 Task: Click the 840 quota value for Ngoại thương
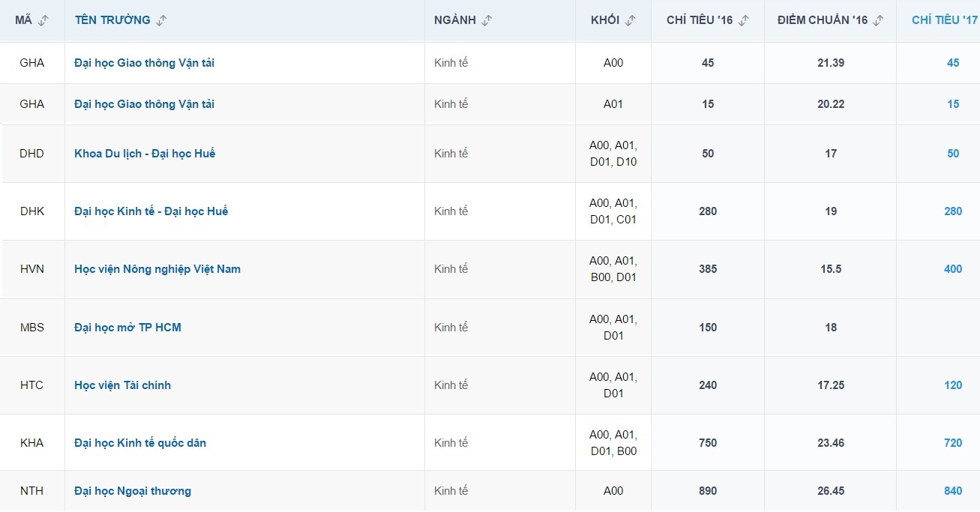pyautogui.click(x=953, y=491)
